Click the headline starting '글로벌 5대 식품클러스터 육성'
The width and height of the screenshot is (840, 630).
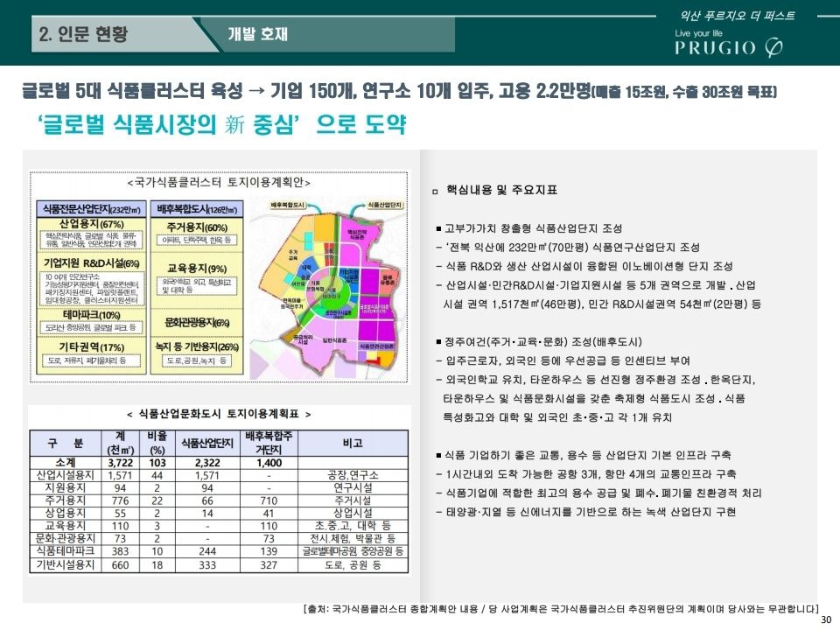(x=399, y=91)
